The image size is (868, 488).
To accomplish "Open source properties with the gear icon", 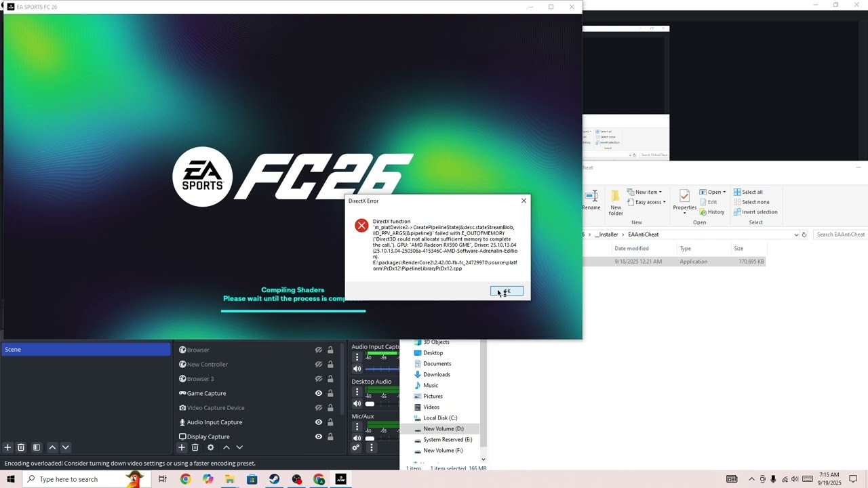I will pos(210,447).
